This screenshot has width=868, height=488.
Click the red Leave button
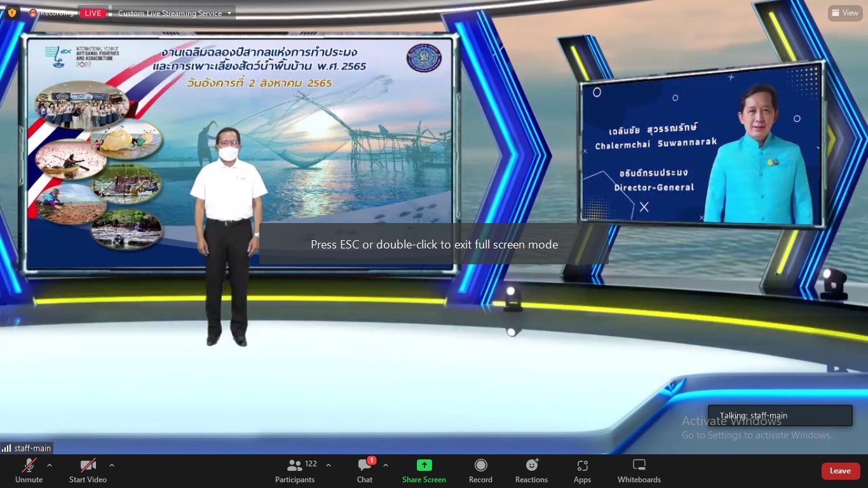(x=840, y=471)
